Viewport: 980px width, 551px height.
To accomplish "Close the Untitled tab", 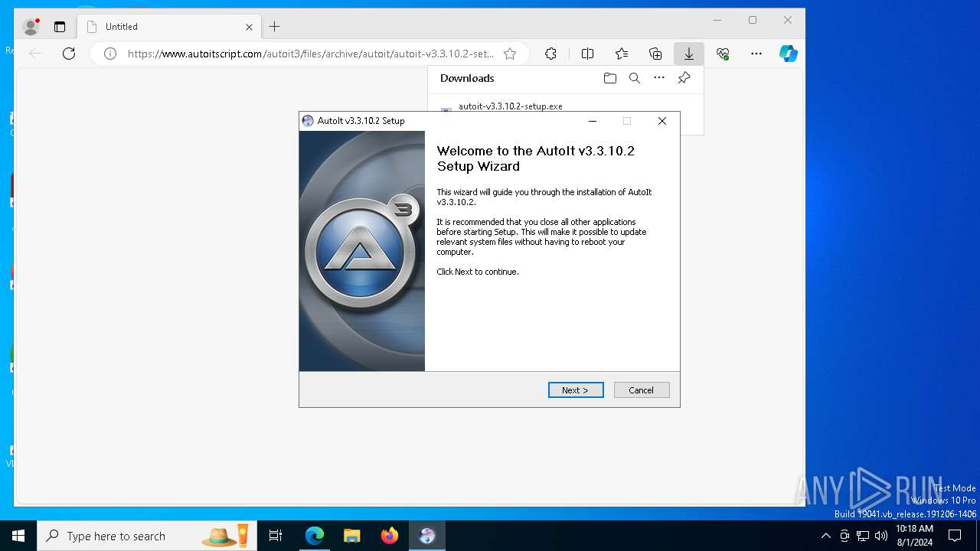I will [x=249, y=27].
